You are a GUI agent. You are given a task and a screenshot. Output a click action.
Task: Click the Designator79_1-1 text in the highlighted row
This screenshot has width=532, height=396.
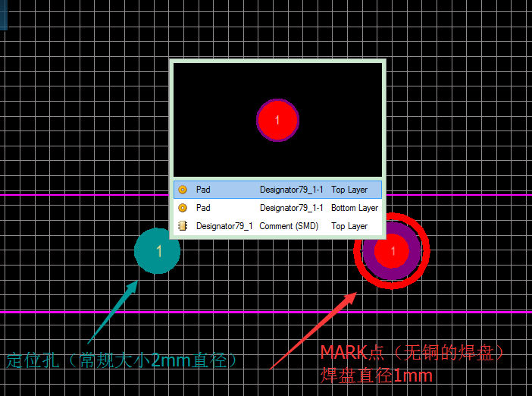(292, 190)
